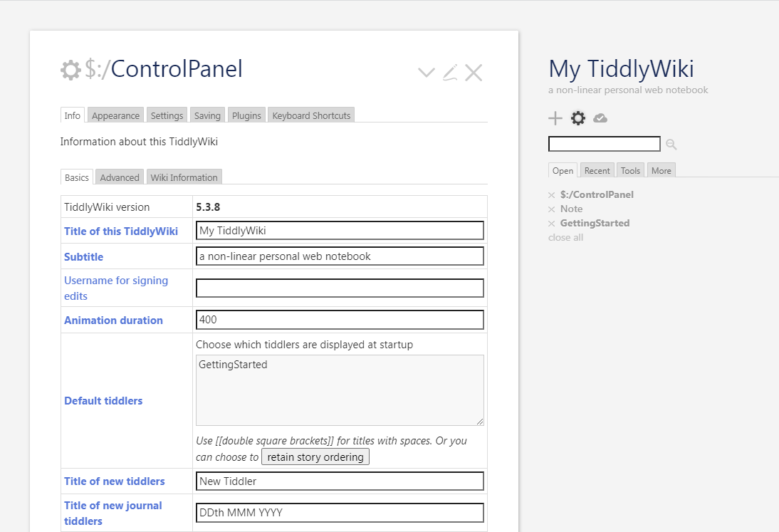Open the Animation duration link
This screenshot has height=532, width=779.
point(113,320)
